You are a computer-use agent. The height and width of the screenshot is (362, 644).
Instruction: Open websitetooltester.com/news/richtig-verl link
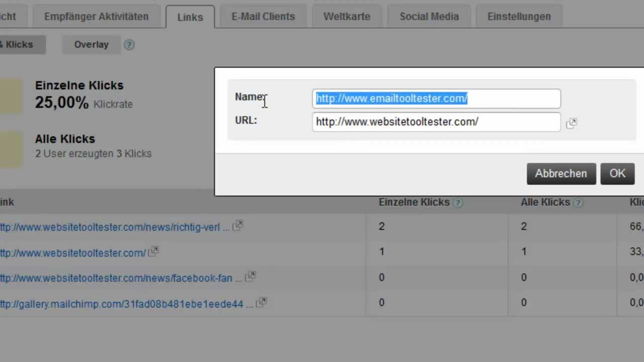point(115,227)
